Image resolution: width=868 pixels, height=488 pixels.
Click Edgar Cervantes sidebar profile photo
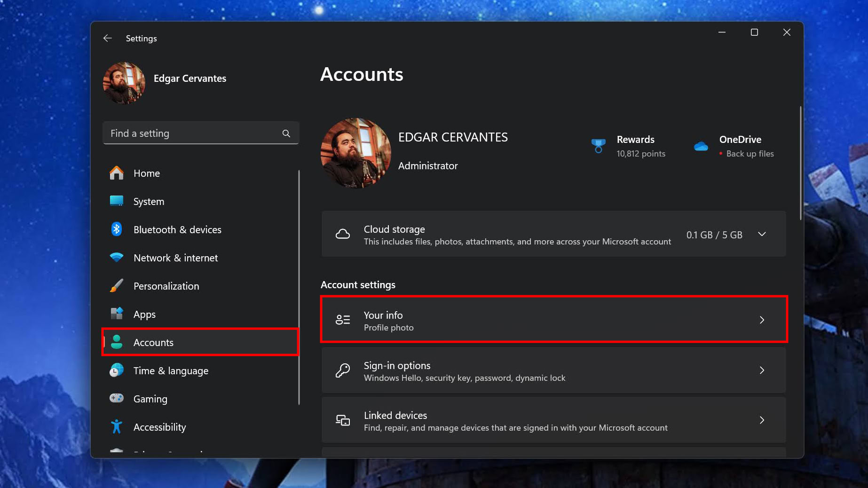click(x=124, y=83)
